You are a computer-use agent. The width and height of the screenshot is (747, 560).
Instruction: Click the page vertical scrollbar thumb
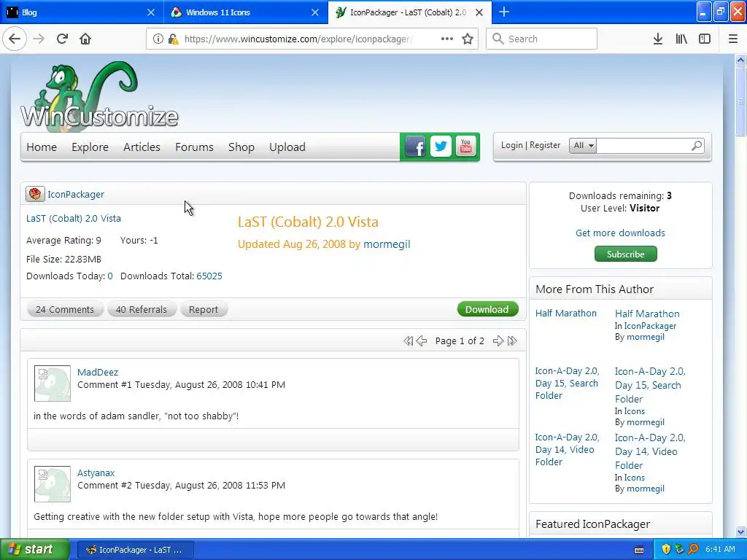point(740,101)
